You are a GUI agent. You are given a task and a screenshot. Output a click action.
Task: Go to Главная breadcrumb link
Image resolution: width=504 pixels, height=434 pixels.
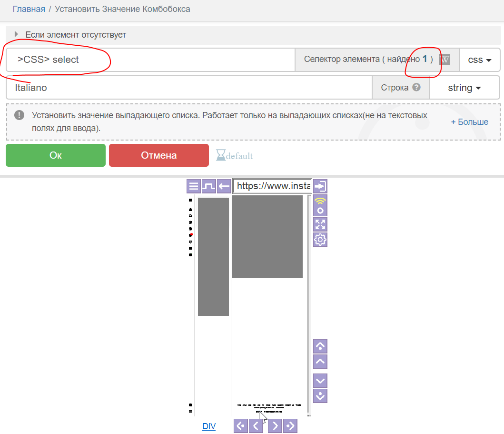click(x=29, y=9)
